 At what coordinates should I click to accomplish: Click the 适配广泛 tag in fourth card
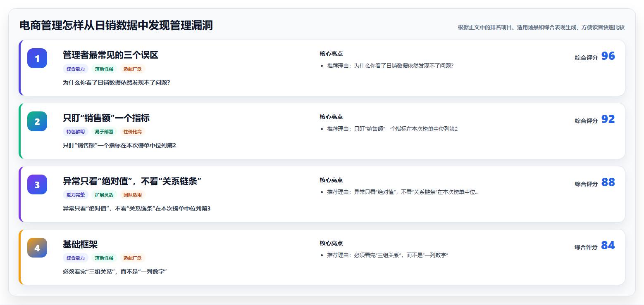point(133,258)
